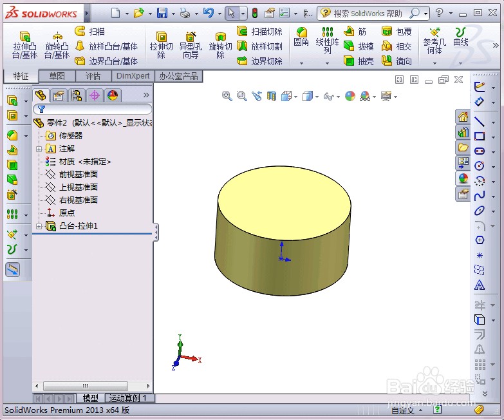Expand the 凸台-拉伸1 feature node
This screenshot has height=420, width=504.
point(39,226)
